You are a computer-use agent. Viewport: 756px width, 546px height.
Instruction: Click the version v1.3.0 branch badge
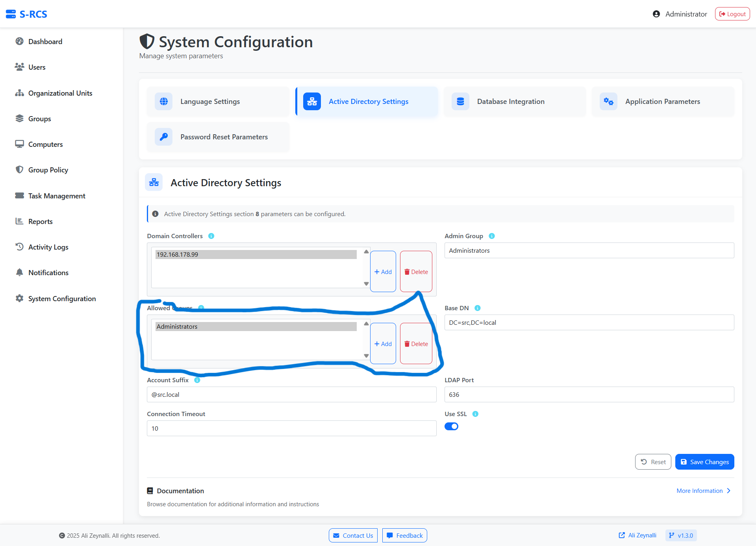pyautogui.click(x=681, y=535)
